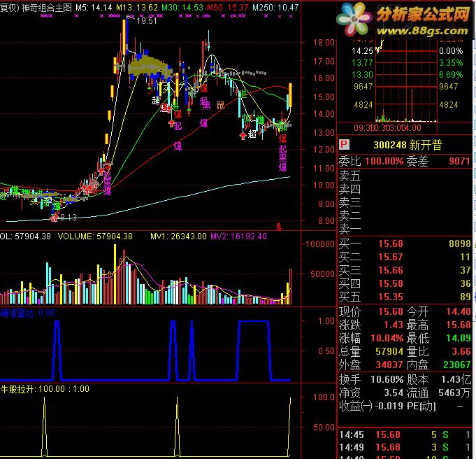476x459 pixels.
Task: Click the 买一 volume 8898
Action: tap(460, 243)
